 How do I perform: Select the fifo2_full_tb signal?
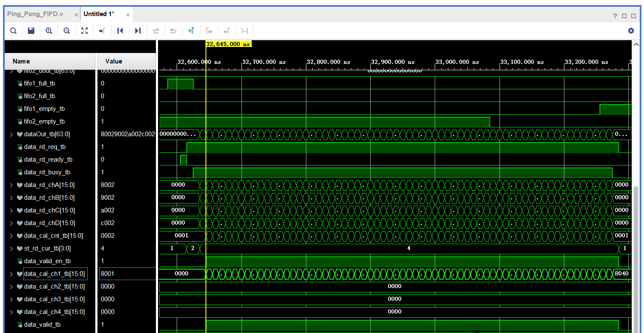(x=39, y=96)
